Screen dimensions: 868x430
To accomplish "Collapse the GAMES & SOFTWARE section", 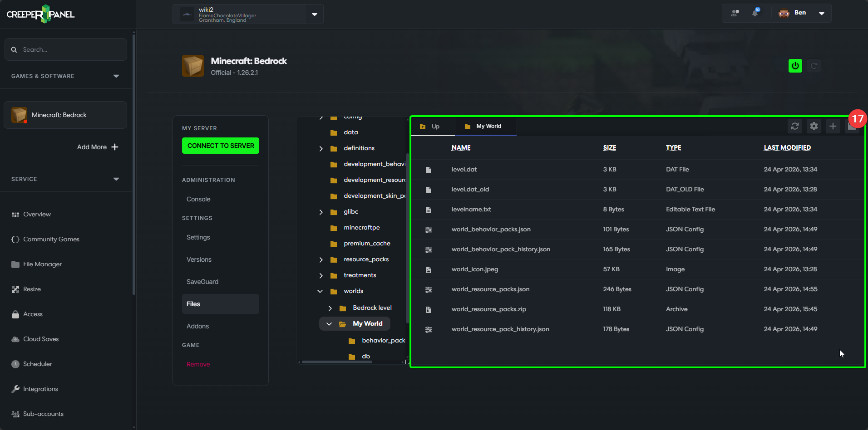I will (x=116, y=76).
